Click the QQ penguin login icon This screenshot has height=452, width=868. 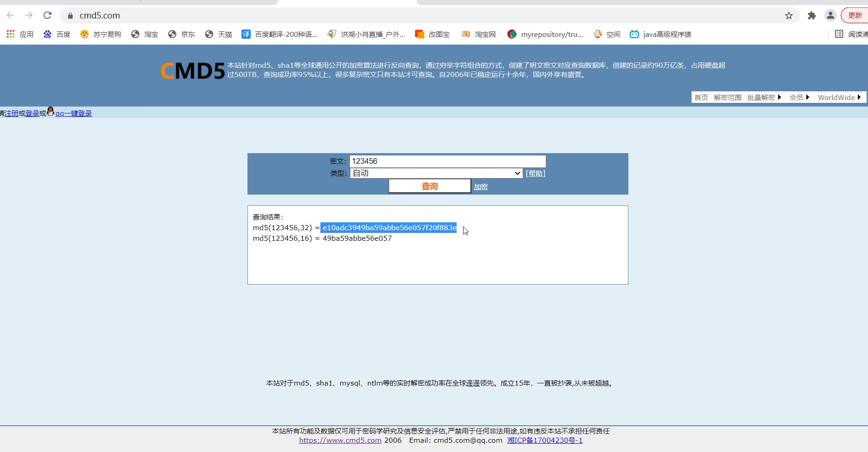point(51,111)
